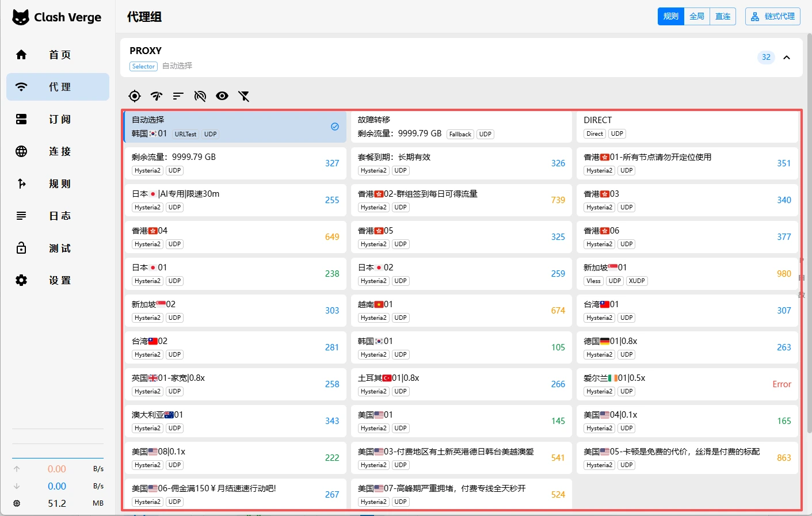
Task: Select 美国 06-佣金满150 node
Action: (x=235, y=494)
